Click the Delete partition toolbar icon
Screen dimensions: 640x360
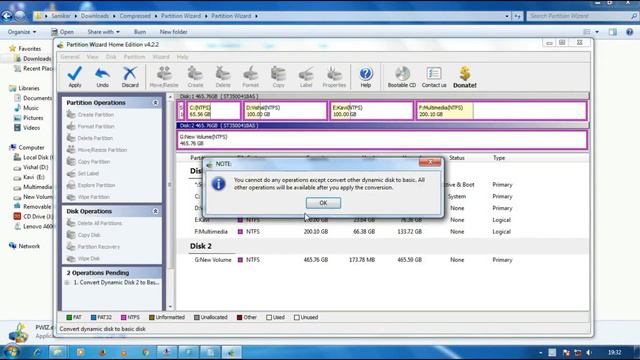tap(223, 74)
